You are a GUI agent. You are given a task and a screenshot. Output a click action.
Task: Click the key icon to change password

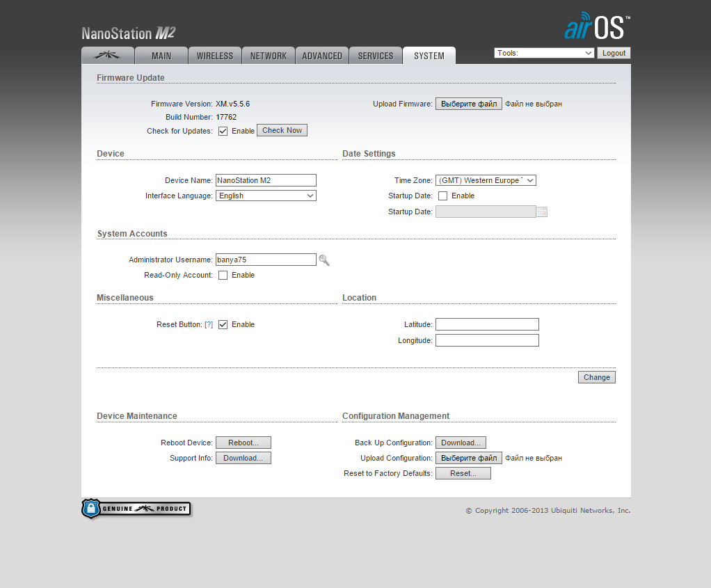tap(323, 260)
